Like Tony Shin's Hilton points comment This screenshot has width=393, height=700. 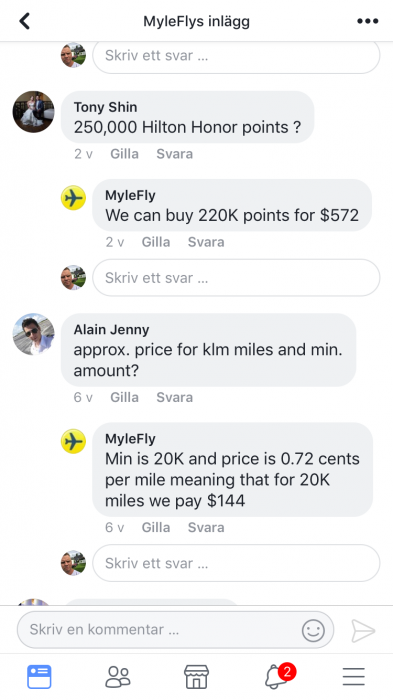pos(124,154)
